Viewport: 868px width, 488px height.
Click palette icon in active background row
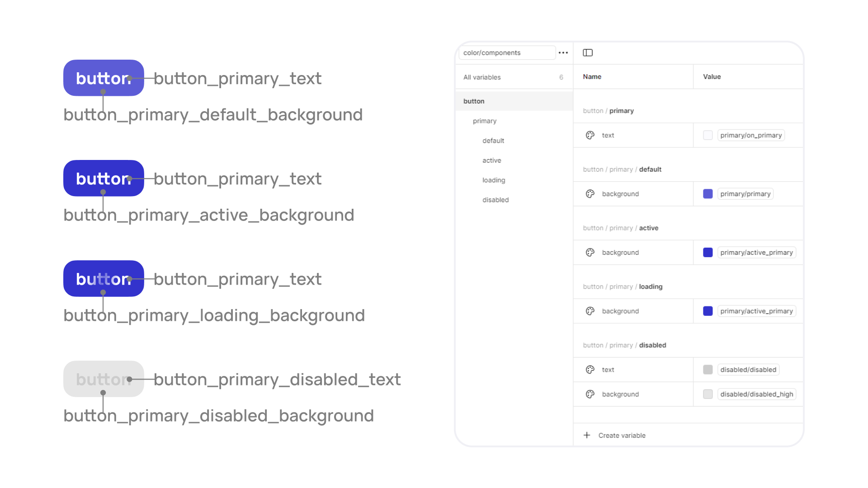point(590,253)
